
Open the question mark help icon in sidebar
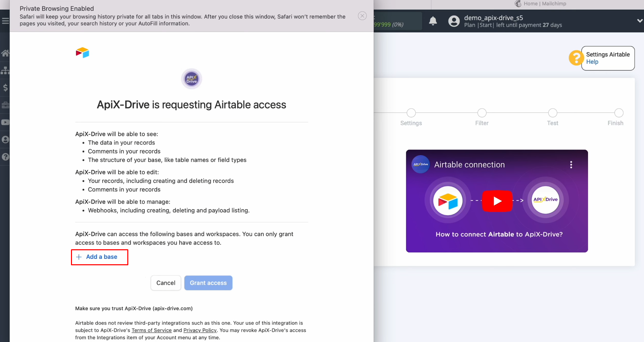5,157
